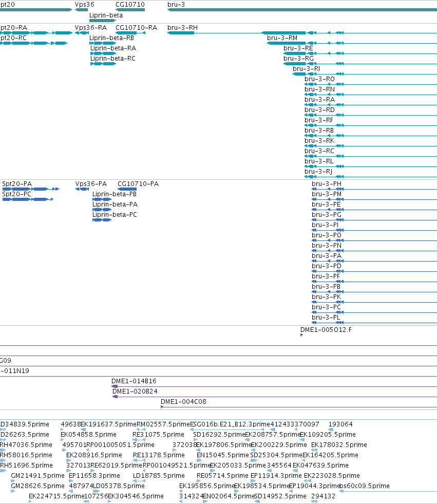The width and height of the screenshot is (437, 504).
Task: Click the bru-3-PO protein label
Action: point(327,235)
